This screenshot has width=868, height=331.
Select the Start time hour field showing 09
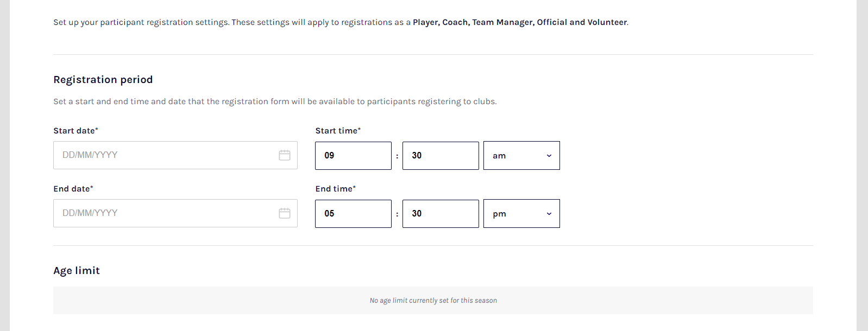(x=353, y=156)
